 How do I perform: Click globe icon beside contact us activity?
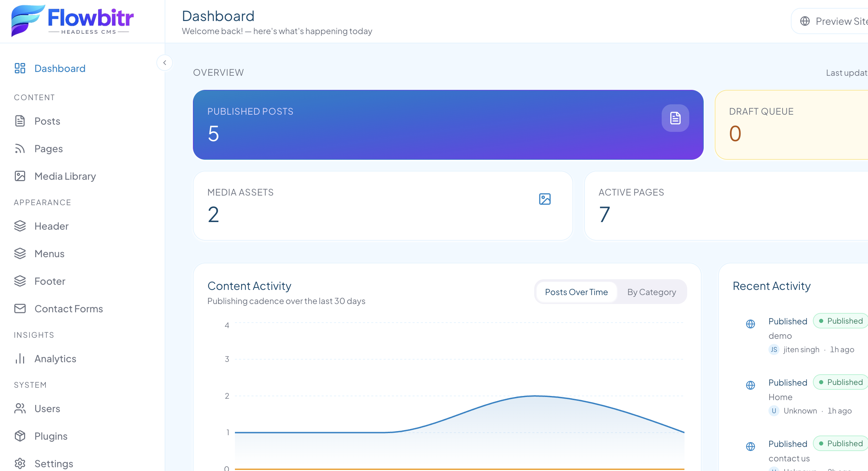(751, 446)
